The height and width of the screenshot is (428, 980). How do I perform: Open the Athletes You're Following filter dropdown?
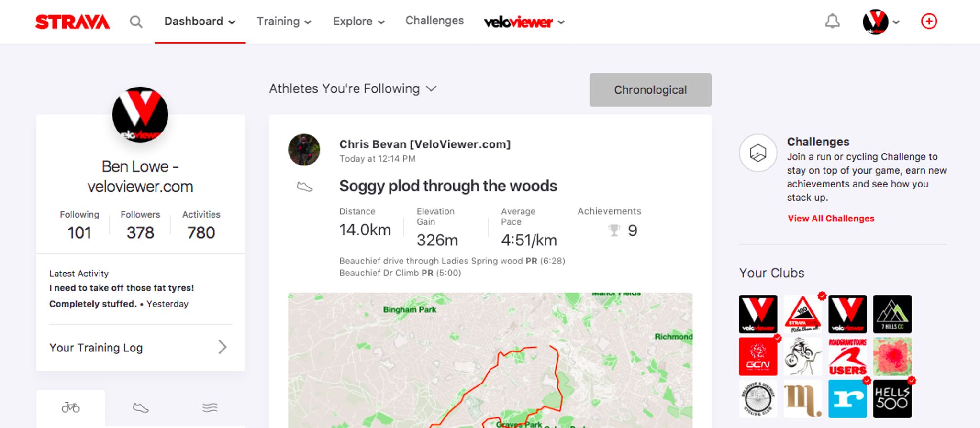(353, 88)
